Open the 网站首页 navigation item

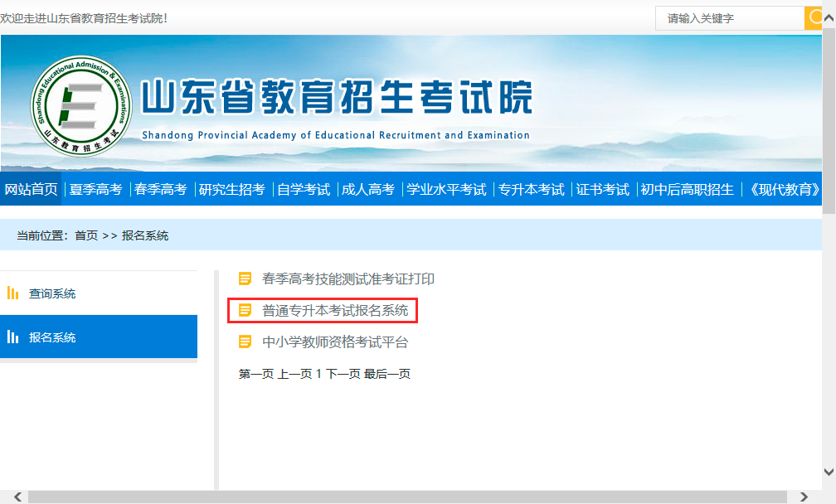pyautogui.click(x=31, y=189)
